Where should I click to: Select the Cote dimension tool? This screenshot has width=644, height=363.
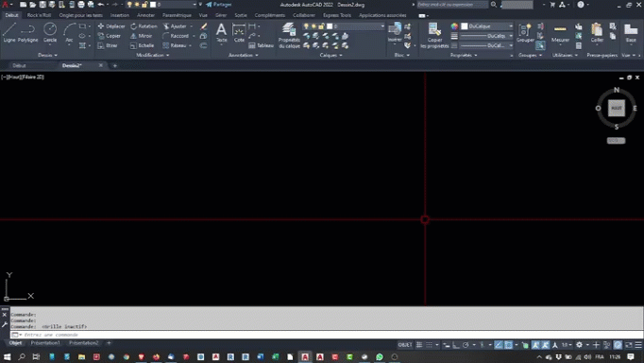click(239, 33)
